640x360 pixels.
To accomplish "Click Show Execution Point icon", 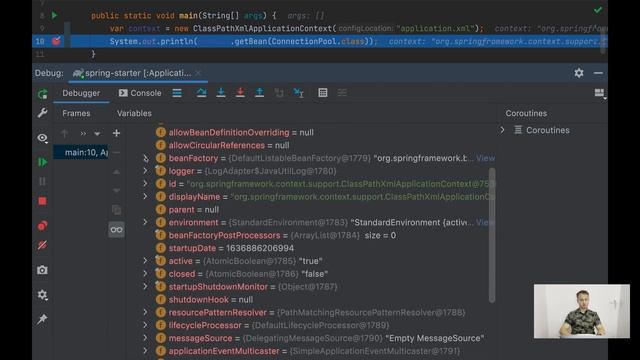I will tap(177, 93).
